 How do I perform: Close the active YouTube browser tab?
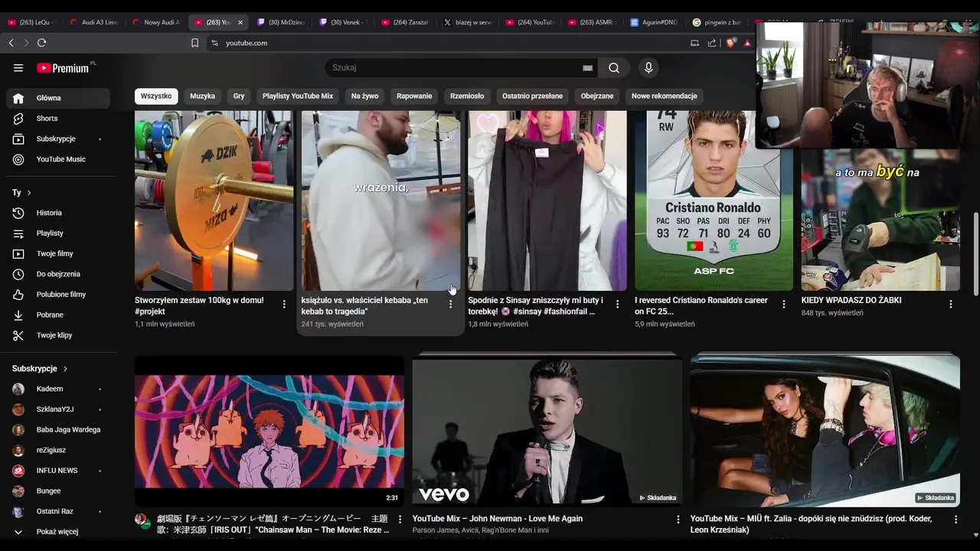240,22
